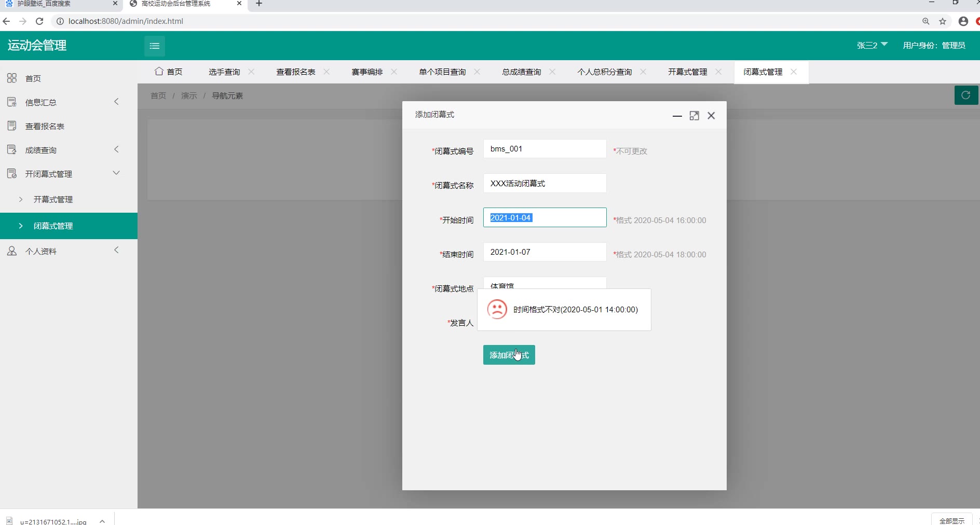
Task: Open the 张三2 user dropdown
Action: [x=872, y=45]
